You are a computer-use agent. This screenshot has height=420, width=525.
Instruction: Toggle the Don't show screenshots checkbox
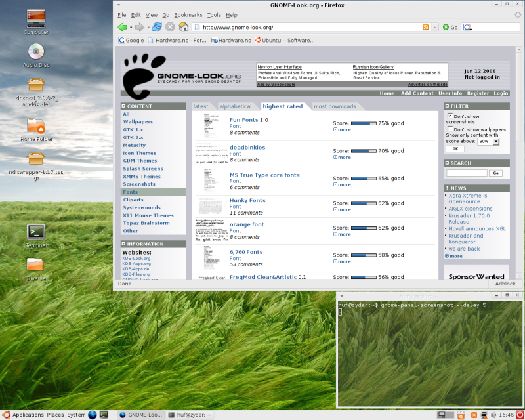(x=450, y=115)
